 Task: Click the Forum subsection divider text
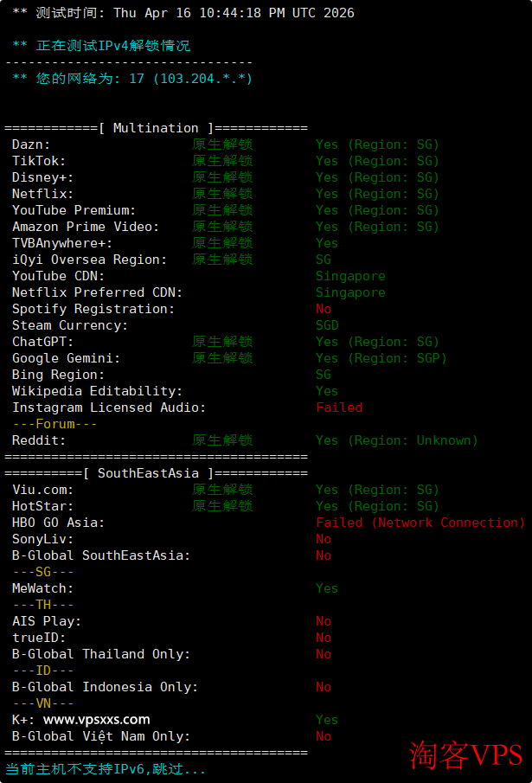tap(54, 424)
